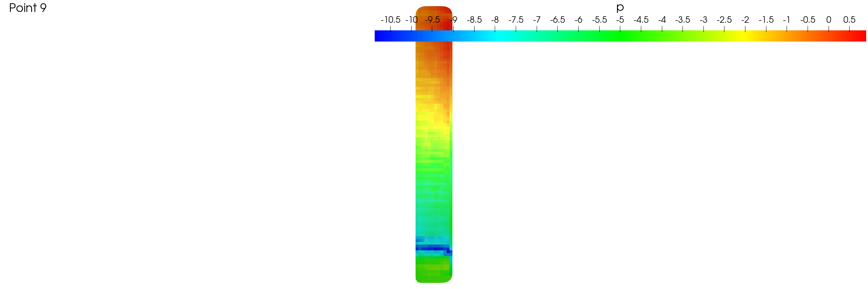Click the -10.5 tick label on legend
This screenshot has height=289, width=868.
point(390,20)
